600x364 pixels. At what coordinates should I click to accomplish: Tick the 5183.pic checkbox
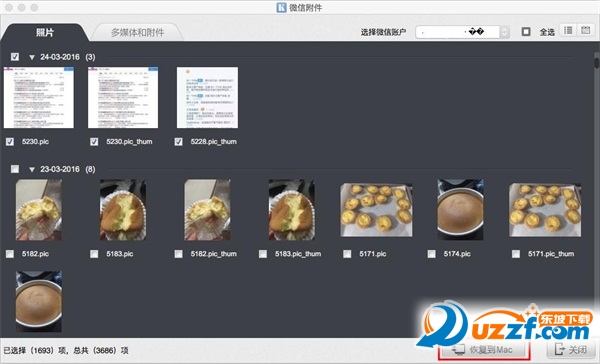(94, 254)
